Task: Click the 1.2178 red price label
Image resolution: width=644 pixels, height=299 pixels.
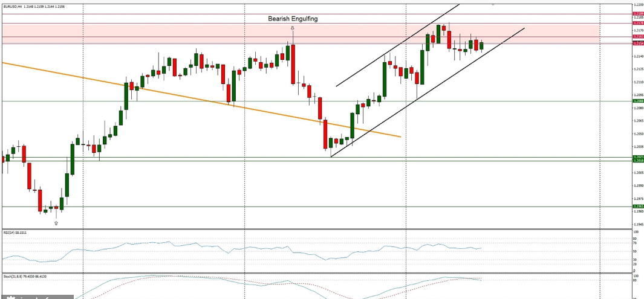Action: pos(637,23)
